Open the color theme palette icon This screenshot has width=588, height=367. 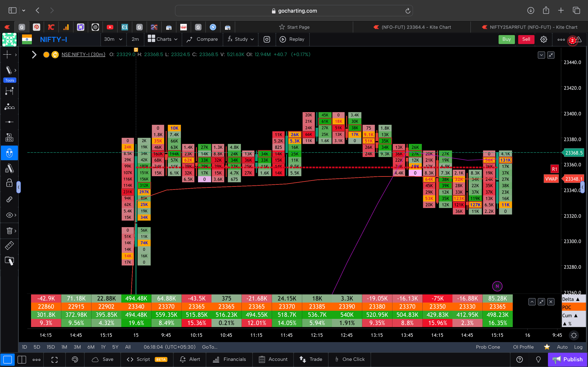(75, 359)
